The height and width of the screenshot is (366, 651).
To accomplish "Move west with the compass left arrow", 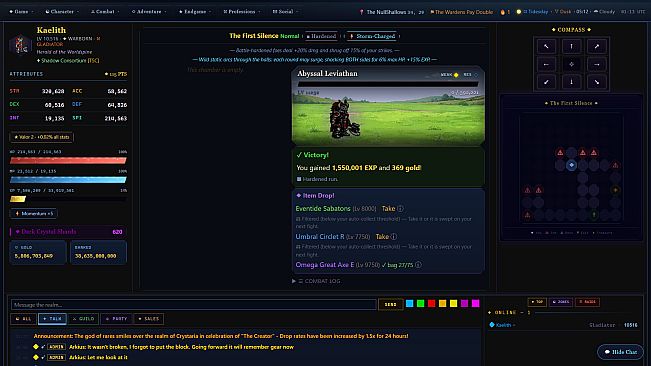I will 546,64.
